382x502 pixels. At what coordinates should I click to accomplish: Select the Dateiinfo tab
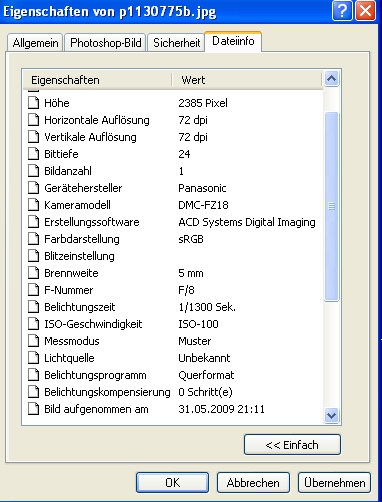[x=233, y=41]
